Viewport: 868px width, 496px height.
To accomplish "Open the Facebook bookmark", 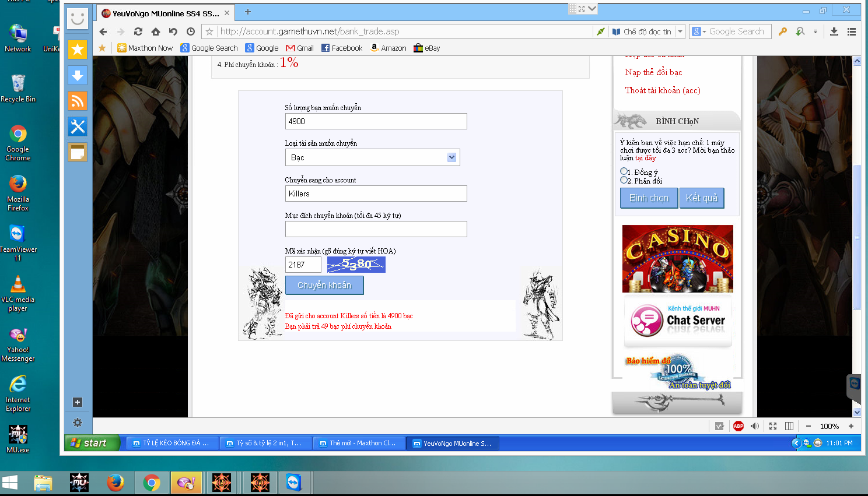I will tap(342, 48).
